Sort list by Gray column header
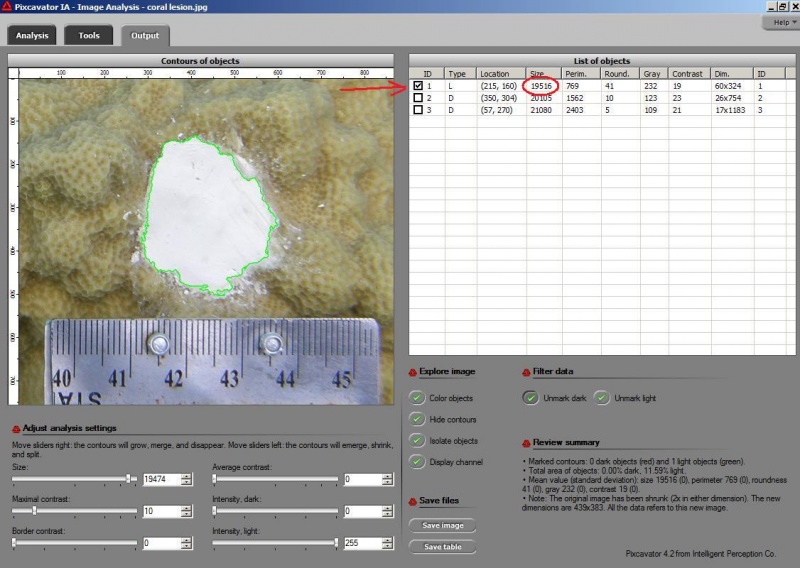Viewport: 800px width, 568px height. pyautogui.click(x=654, y=73)
